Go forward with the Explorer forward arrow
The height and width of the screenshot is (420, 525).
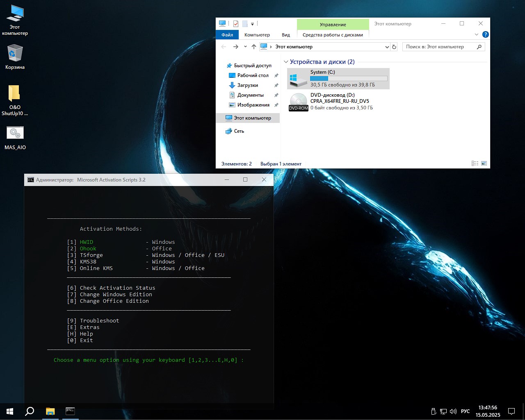(x=235, y=47)
